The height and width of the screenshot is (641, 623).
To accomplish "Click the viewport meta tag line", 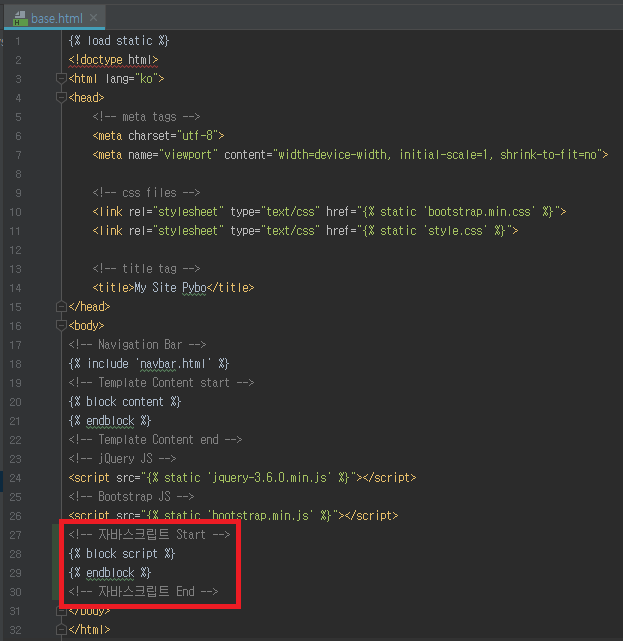I will tap(350, 155).
